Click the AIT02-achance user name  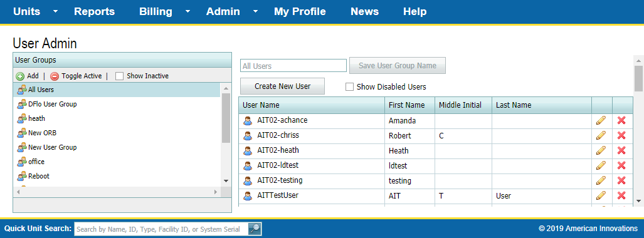pyautogui.click(x=282, y=120)
